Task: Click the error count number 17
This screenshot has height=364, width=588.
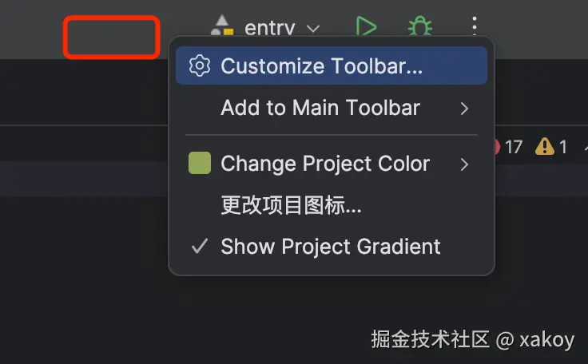Action: [x=513, y=146]
